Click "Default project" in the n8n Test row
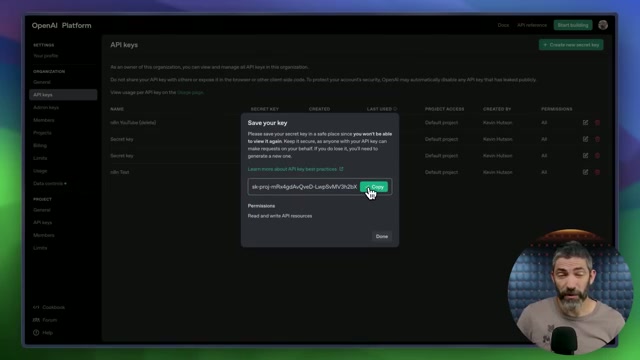 pyautogui.click(x=441, y=172)
